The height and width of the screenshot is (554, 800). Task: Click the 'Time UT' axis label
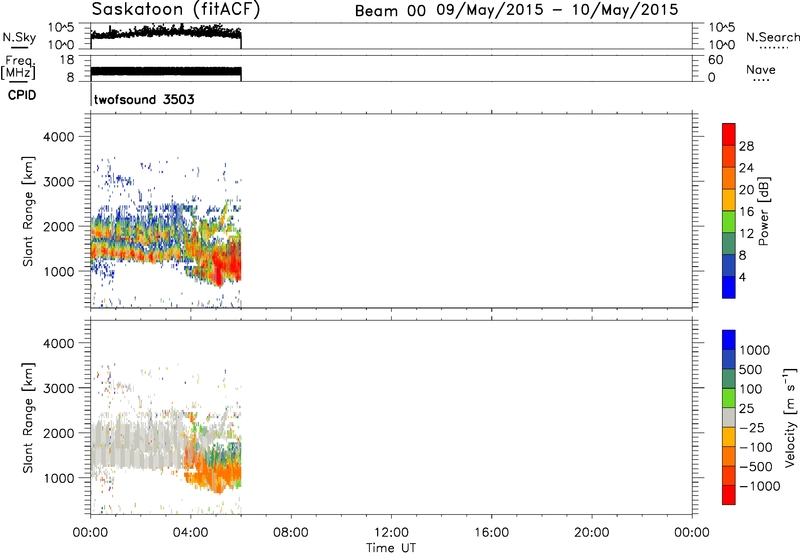coord(391,548)
